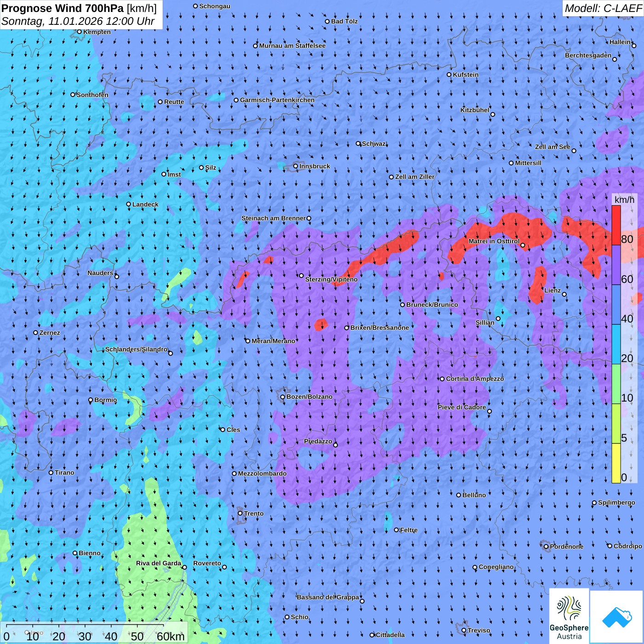644x644 pixels.
Task: Click the green 10 km/h legend swatch
Action: point(616,384)
